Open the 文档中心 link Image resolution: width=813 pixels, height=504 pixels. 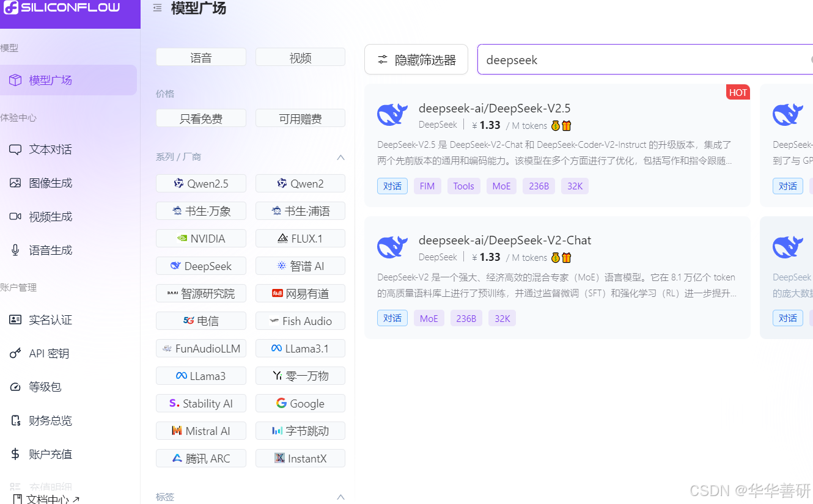46,499
